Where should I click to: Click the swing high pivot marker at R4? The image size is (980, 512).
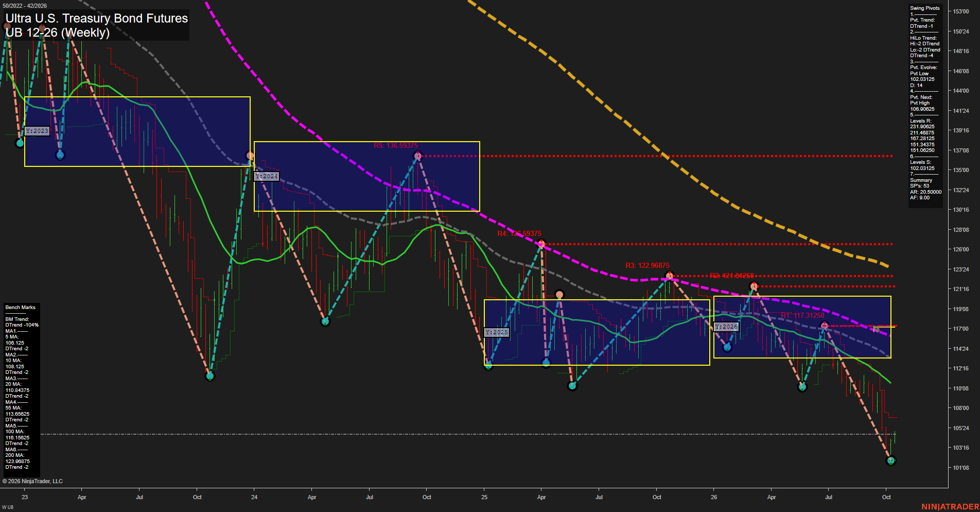pos(541,244)
